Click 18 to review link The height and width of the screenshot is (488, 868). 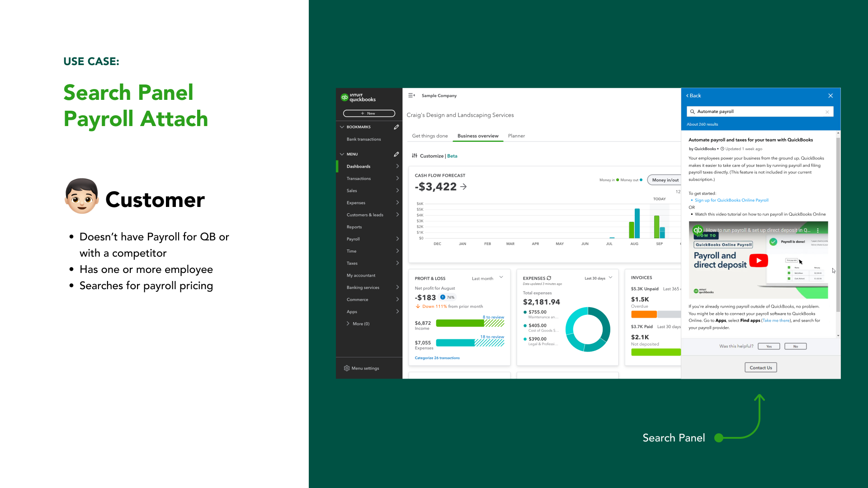click(x=492, y=337)
